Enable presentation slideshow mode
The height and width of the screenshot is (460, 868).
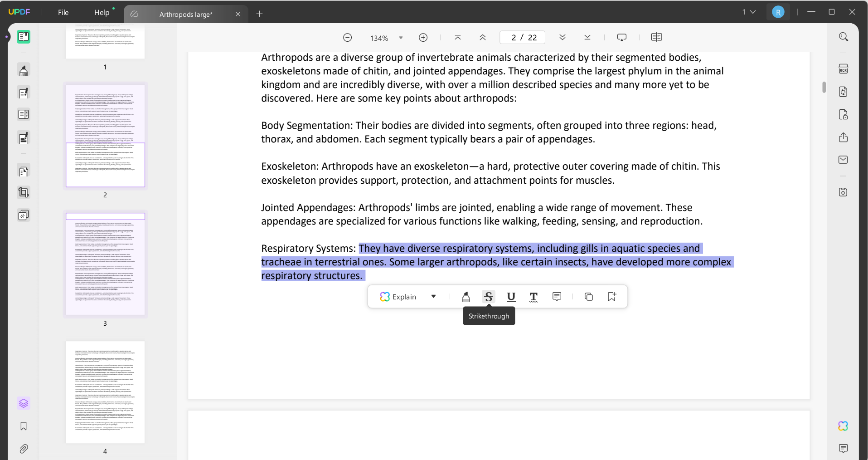pyautogui.click(x=621, y=37)
